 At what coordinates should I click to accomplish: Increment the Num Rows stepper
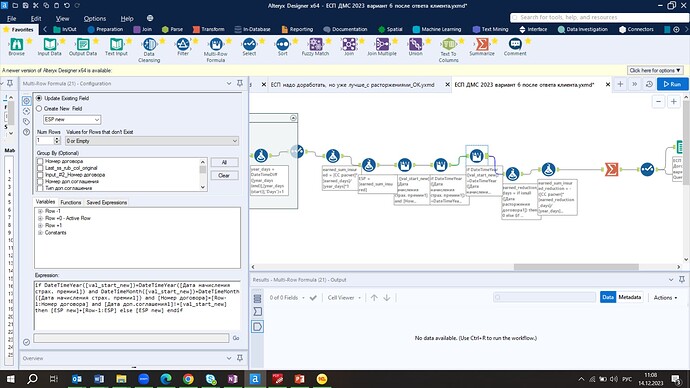click(x=57, y=139)
